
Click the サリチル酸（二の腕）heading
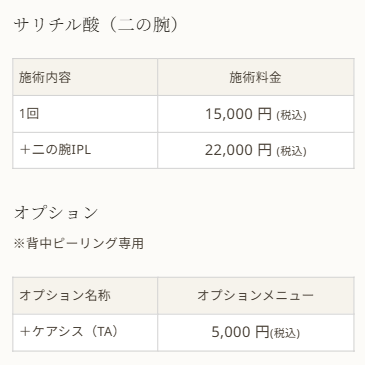(96, 25)
